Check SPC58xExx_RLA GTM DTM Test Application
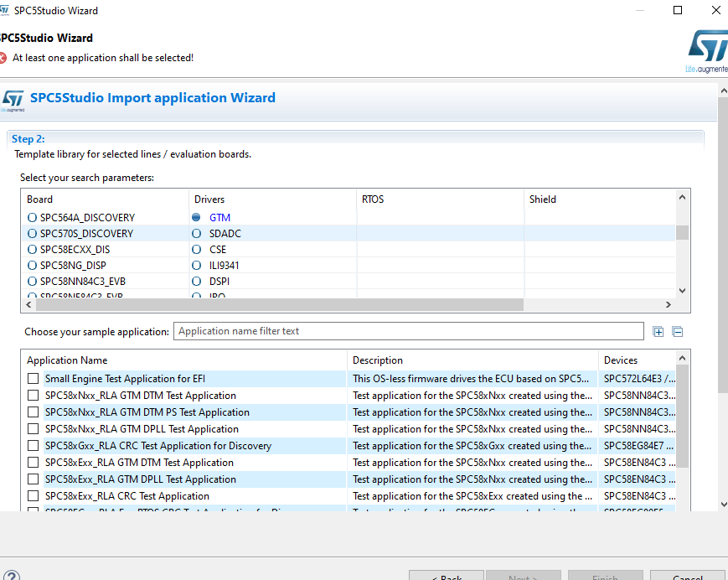 tap(33, 462)
